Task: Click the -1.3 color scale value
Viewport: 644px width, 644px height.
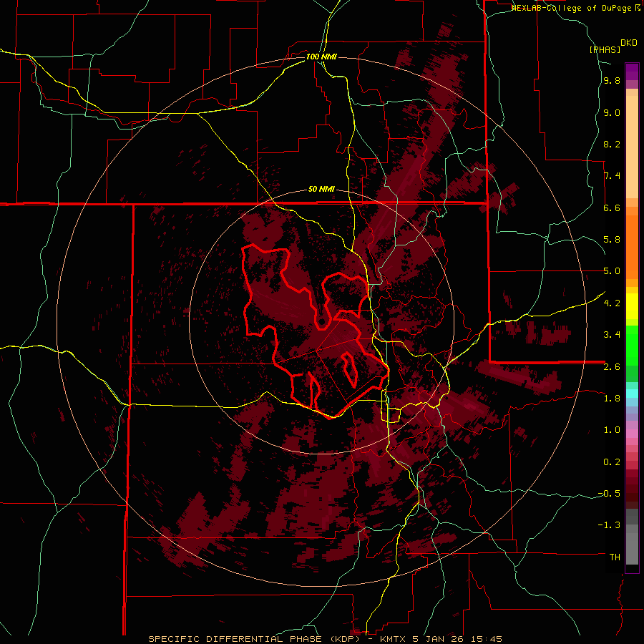Action: point(610,525)
